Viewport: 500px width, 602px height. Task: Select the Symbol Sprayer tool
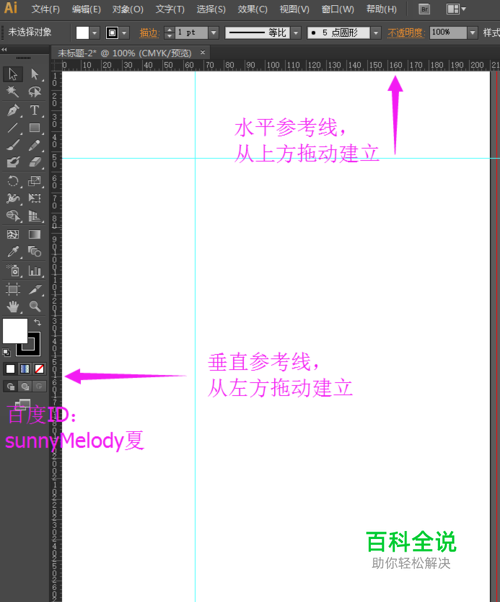coord(13,271)
